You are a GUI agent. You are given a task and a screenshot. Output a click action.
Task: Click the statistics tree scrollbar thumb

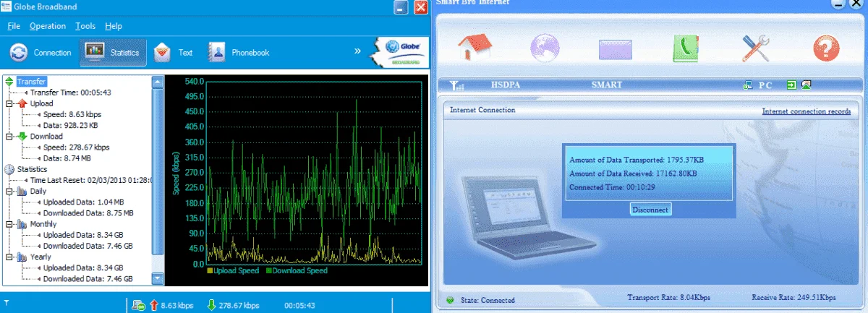158,171
